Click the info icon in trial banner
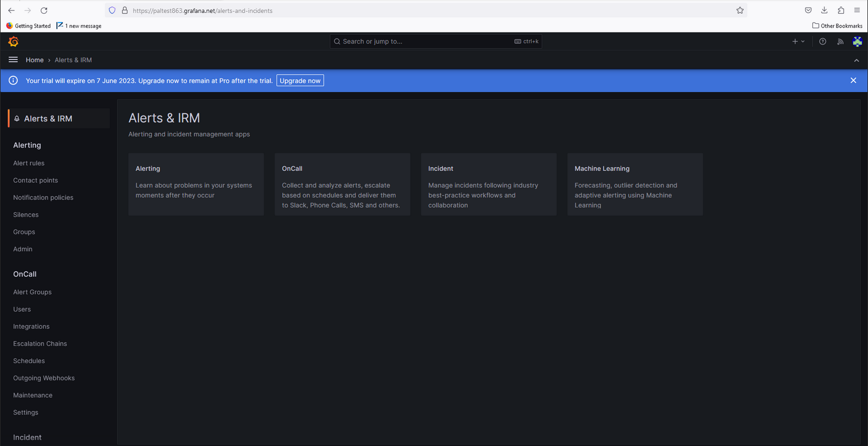 (x=13, y=81)
